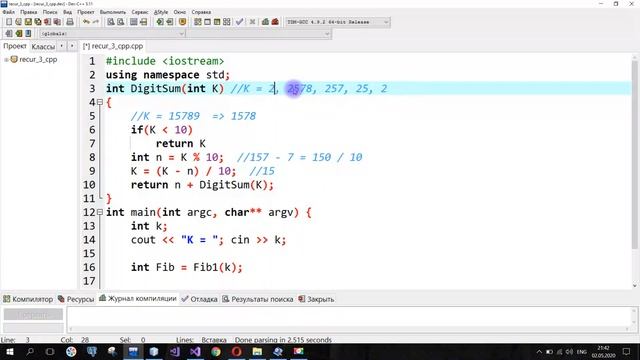Open the Сервис menu
640x360 pixels.
pyautogui.click(x=140, y=12)
